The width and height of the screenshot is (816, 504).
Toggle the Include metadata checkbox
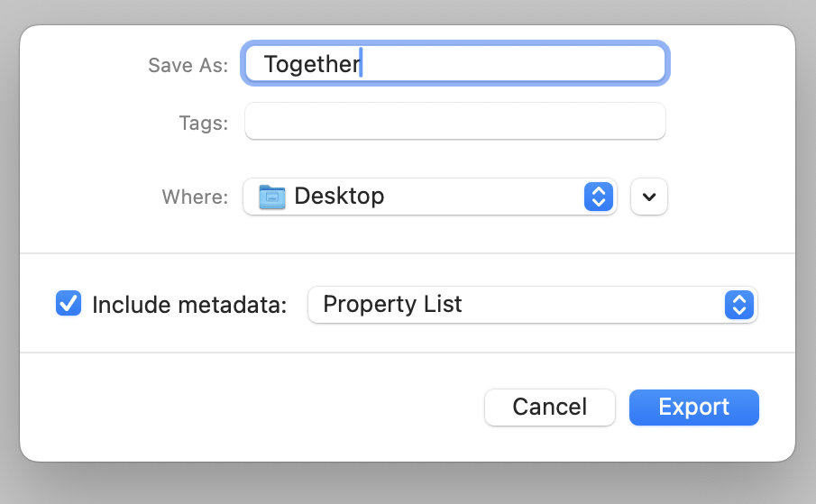tap(69, 304)
